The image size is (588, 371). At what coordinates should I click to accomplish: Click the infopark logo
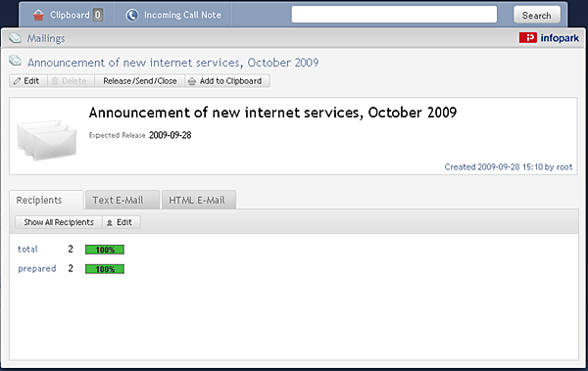click(x=549, y=37)
